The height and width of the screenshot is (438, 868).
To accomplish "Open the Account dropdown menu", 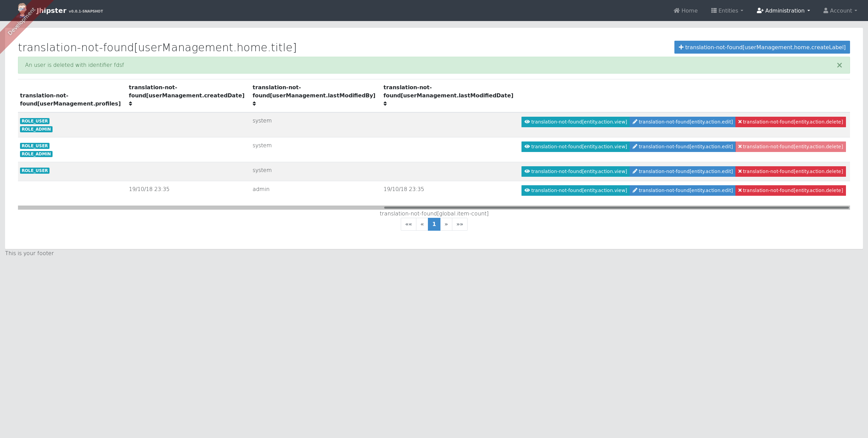I will coord(840,11).
